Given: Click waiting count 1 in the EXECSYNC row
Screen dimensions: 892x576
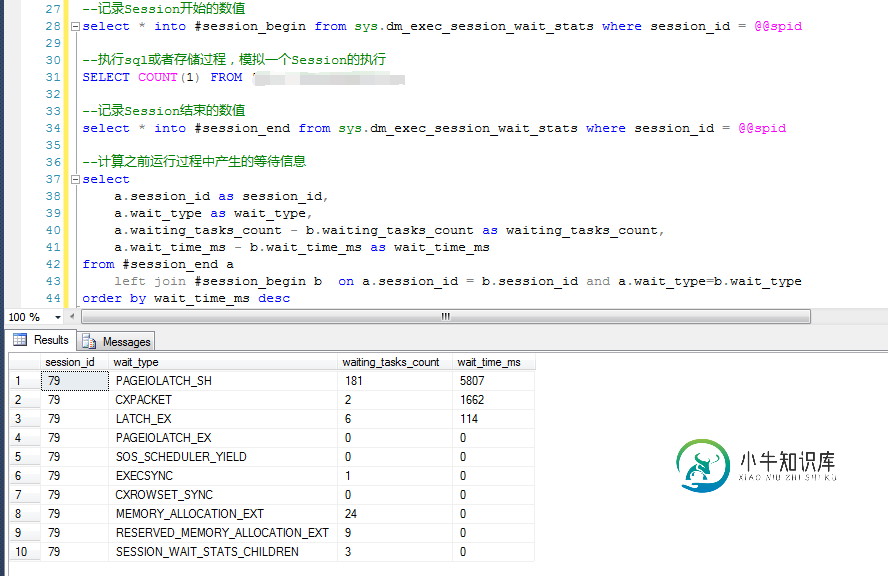Looking at the screenshot, I should point(395,476).
